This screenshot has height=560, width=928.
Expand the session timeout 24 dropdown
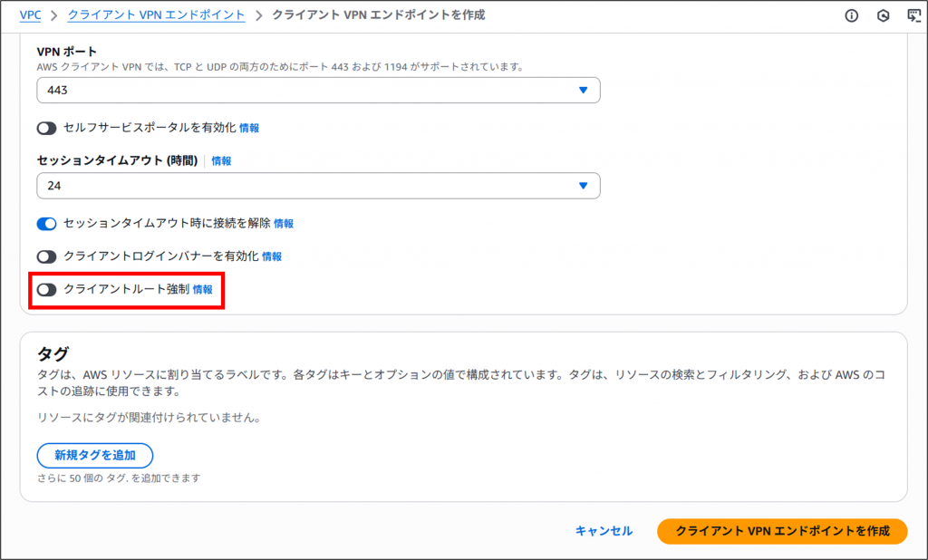point(317,186)
